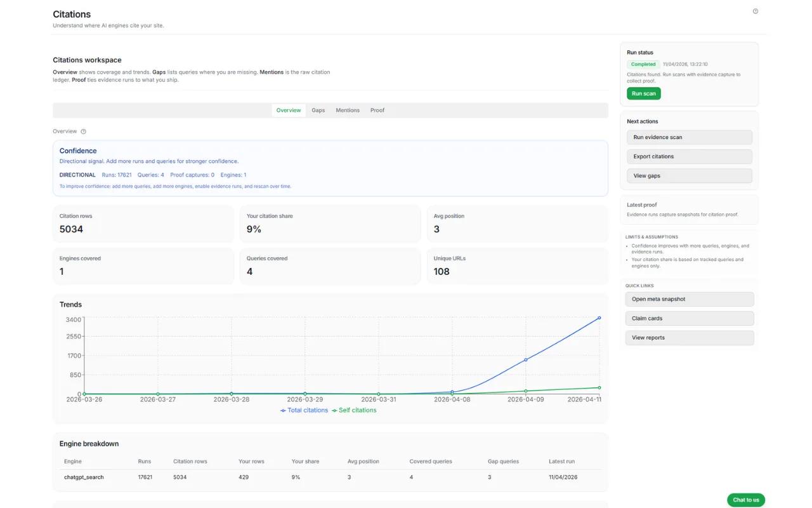Screen dimensions: 812x508
Task: Switch to the Overview tab
Action: [289, 110]
